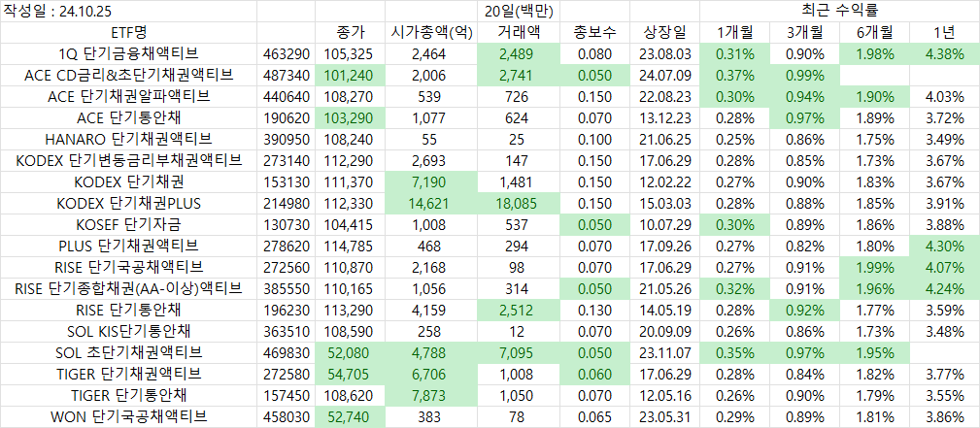Select trading value 2,489
This screenshot has height=428, width=980.
click(519, 53)
